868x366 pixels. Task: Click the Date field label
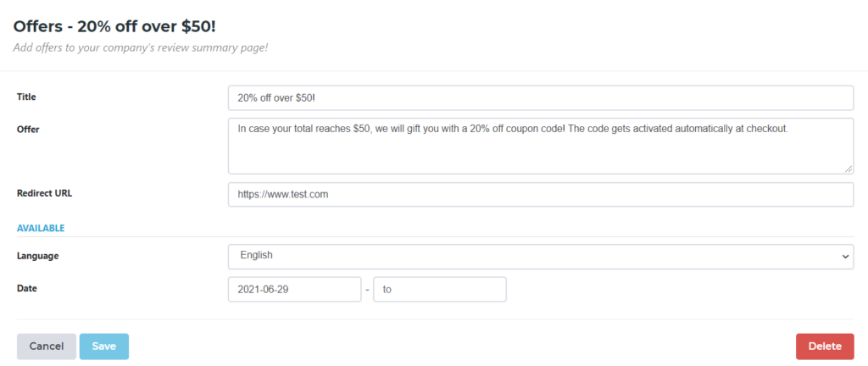click(x=26, y=288)
